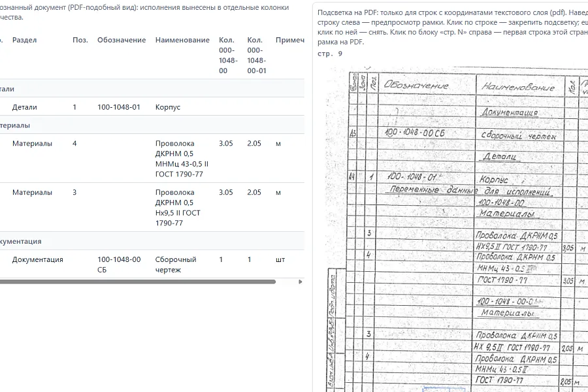Click the шт unit cell in Документация row

point(280,259)
